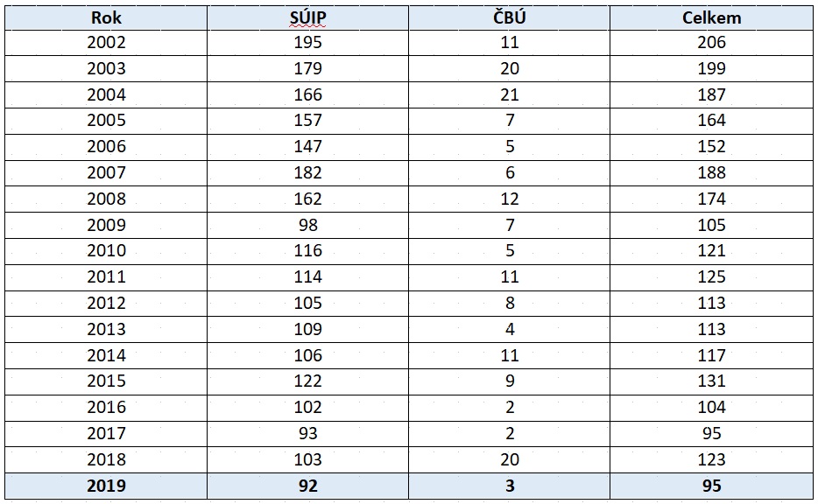Click the year 2010 cell
The width and height of the screenshot is (818, 504).
[x=106, y=250]
